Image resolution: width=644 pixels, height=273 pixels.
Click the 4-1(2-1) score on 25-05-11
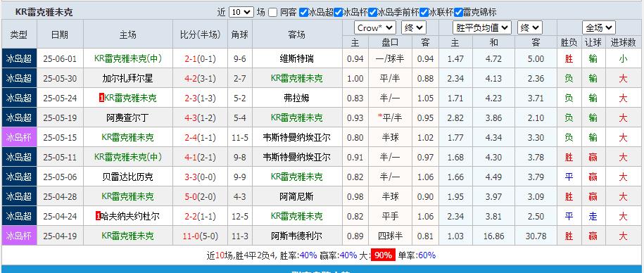pos(200,157)
